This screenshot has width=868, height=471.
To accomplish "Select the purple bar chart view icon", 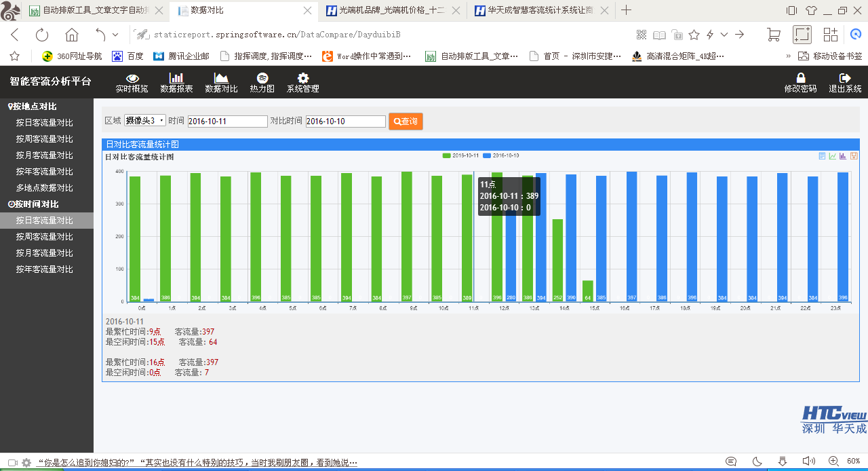I will [x=842, y=155].
